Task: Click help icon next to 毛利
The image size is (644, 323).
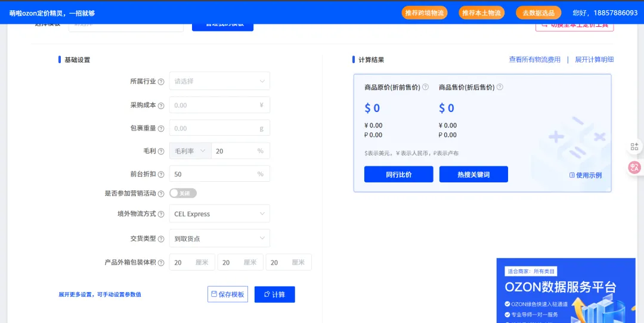Action: [161, 151]
